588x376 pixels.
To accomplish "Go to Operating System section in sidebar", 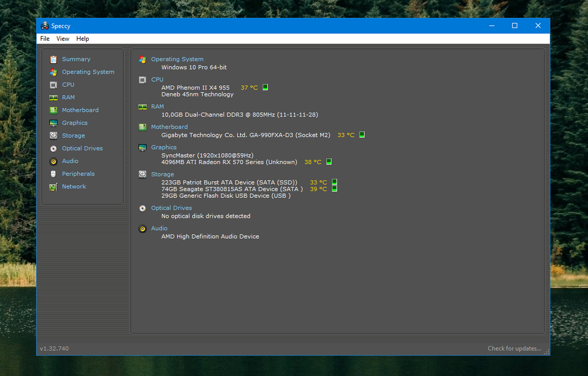I will click(88, 72).
